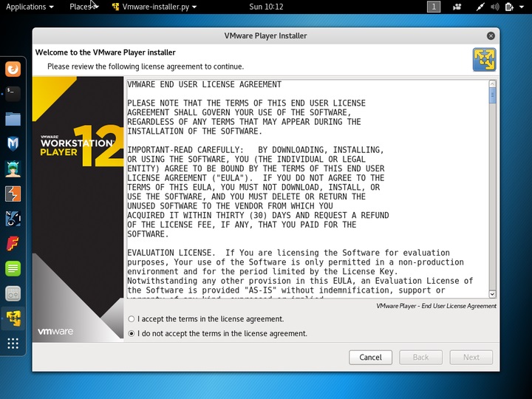Open the Vmware-installer.py app menu

coord(154,7)
